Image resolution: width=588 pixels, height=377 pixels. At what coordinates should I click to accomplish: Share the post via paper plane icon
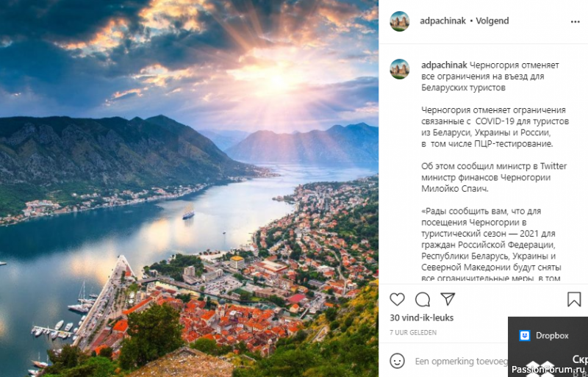448,299
